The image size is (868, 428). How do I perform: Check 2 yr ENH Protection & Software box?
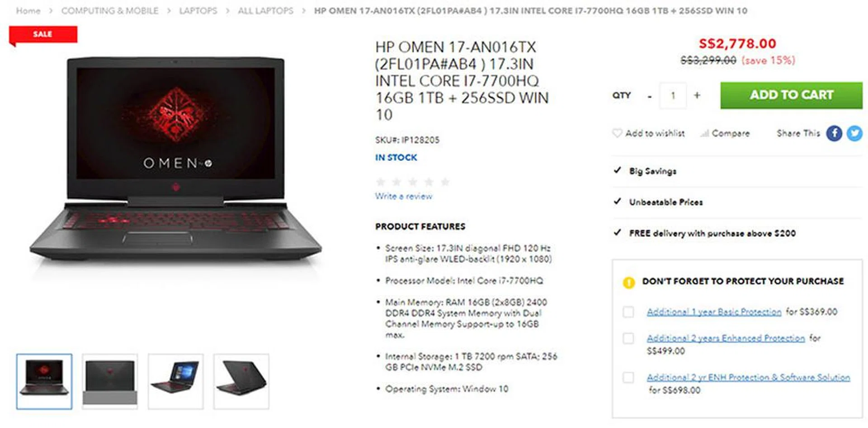click(628, 377)
